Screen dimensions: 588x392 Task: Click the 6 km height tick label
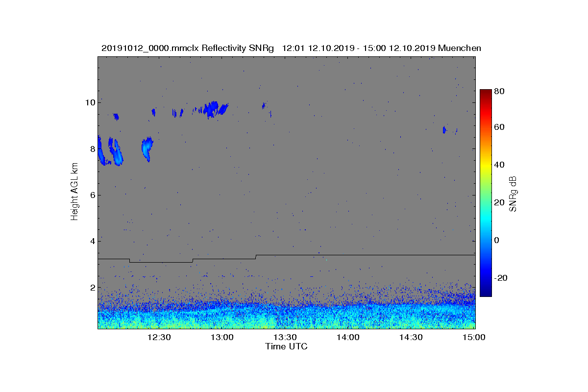pos(92,195)
